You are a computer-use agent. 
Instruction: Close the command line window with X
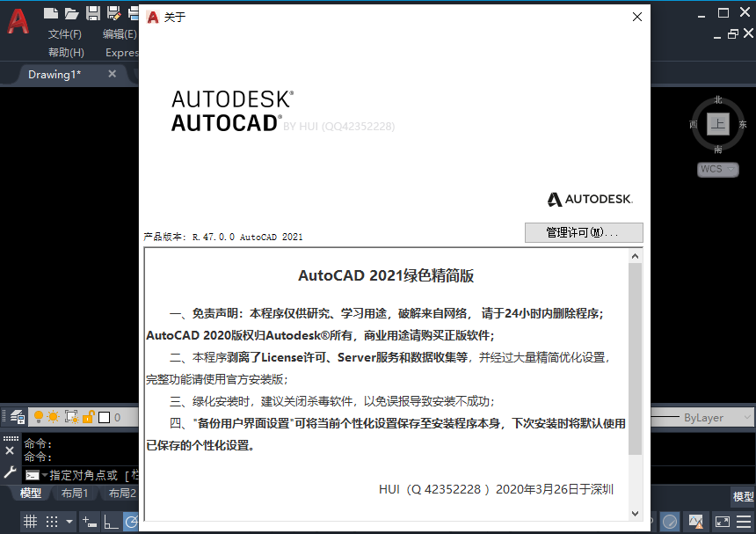(10, 450)
